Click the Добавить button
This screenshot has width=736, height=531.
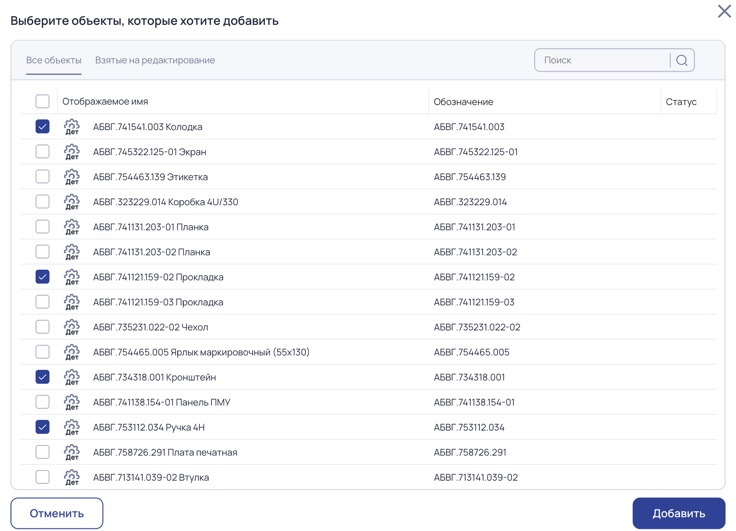[x=679, y=514]
